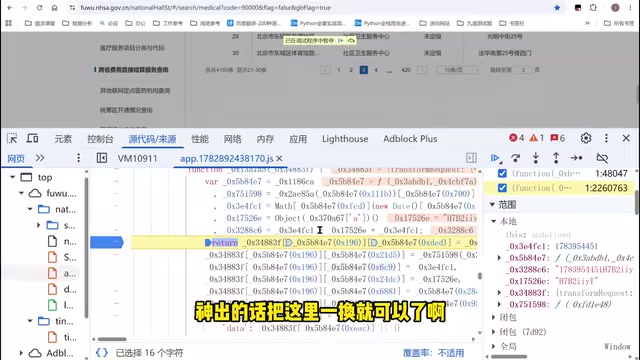Click the errors count badge
Viewport: 640px width, 360px height.
pyautogui.click(x=517, y=138)
